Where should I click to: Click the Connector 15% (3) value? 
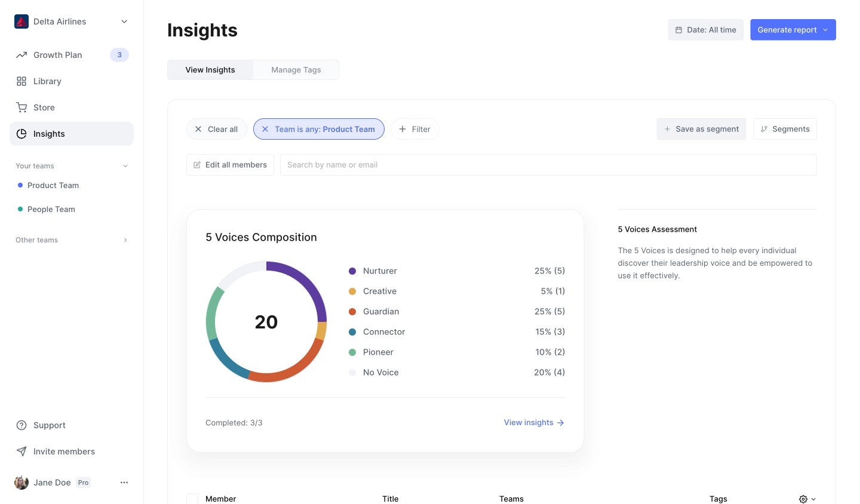click(550, 332)
